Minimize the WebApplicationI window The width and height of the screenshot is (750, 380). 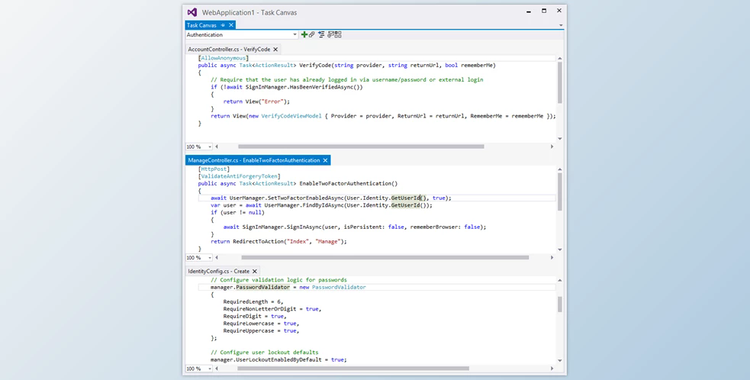529,11
